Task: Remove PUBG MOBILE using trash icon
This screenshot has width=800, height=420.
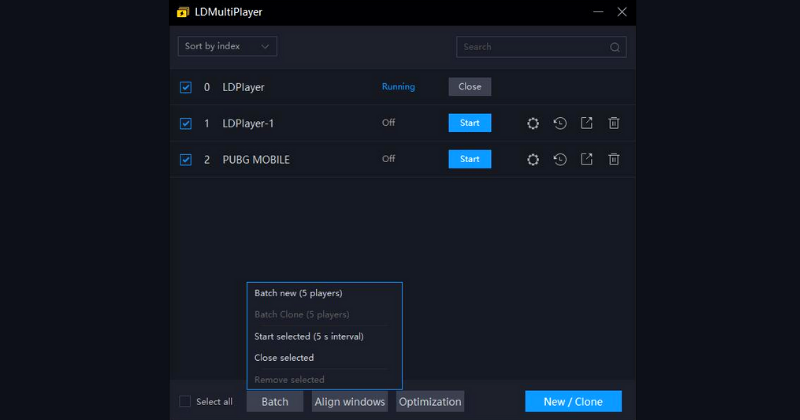Action: [614, 159]
